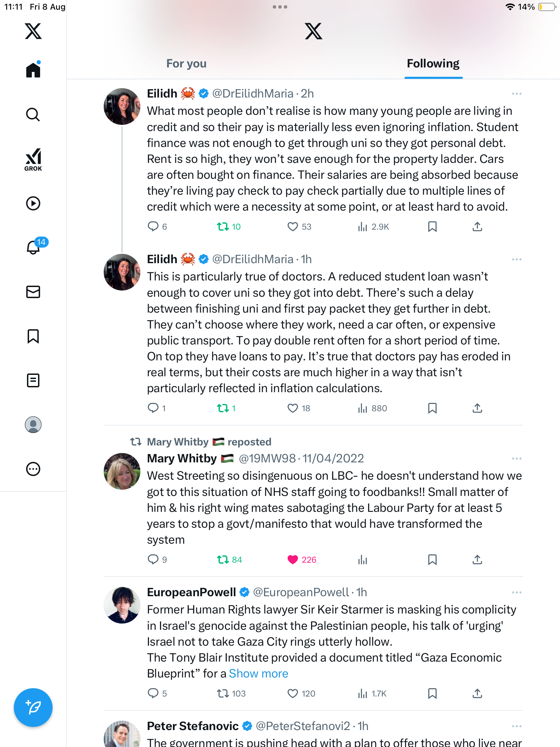Open Lists icon in sidebar
This screenshot has width=560, height=747.
[33, 380]
